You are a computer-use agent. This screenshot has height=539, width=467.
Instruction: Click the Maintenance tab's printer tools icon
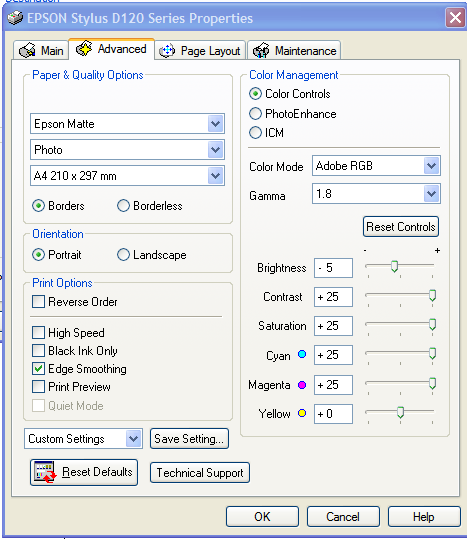click(261, 51)
